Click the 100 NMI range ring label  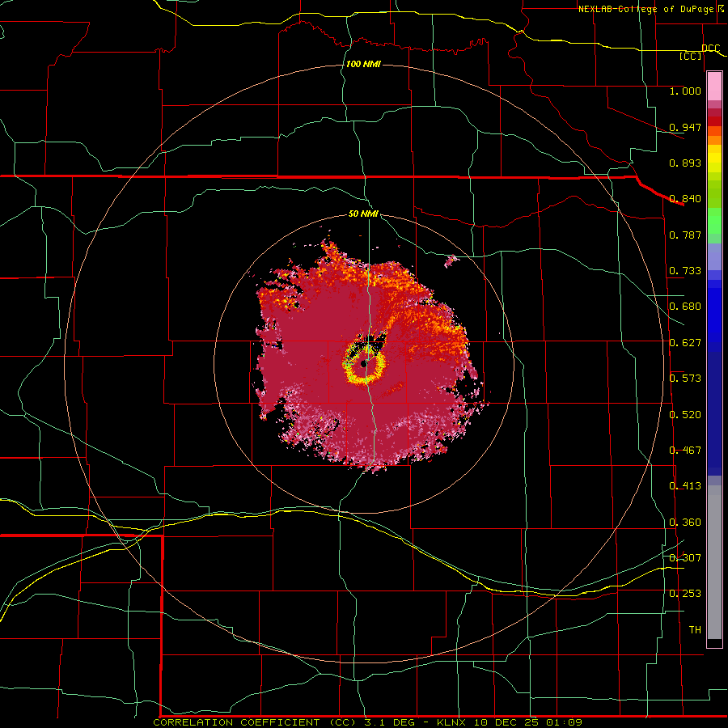pyautogui.click(x=363, y=64)
